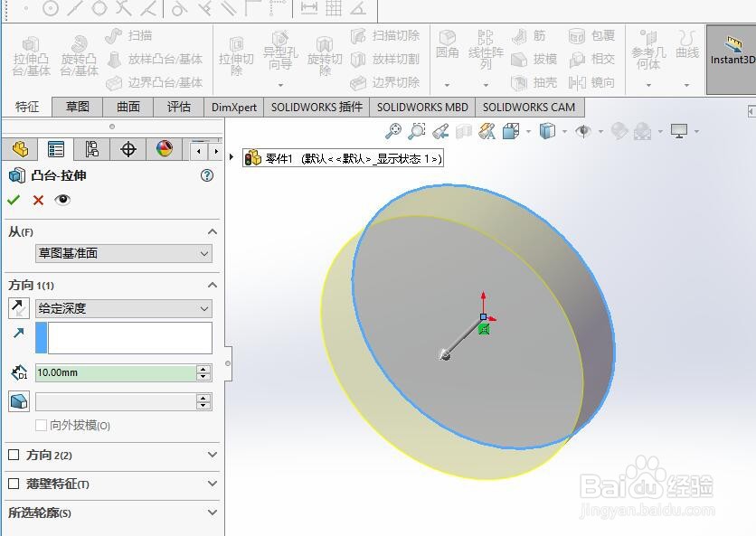
Task: Switch to the SOLIDWORKS CAM tab
Action: pyautogui.click(x=529, y=107)
